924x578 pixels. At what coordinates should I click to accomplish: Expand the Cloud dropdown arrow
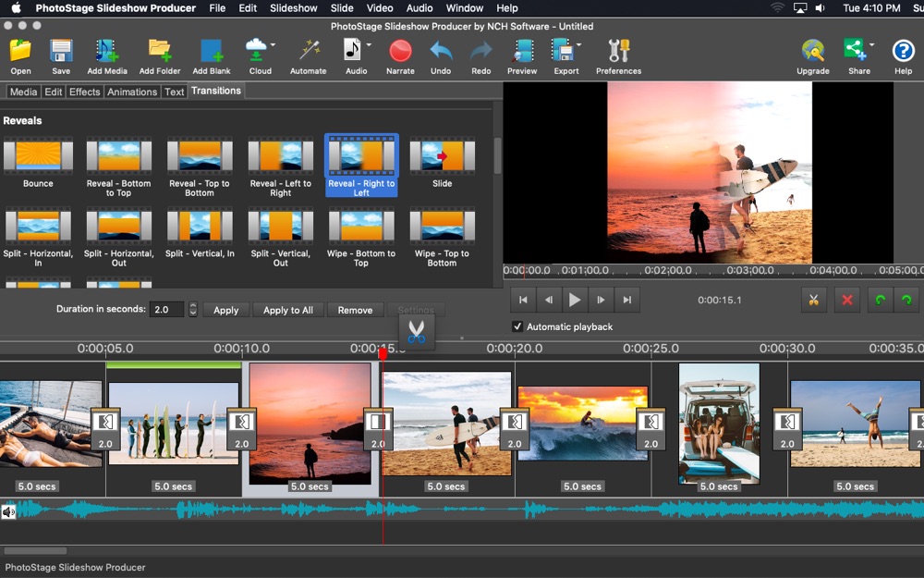click(x=273, y=44)
